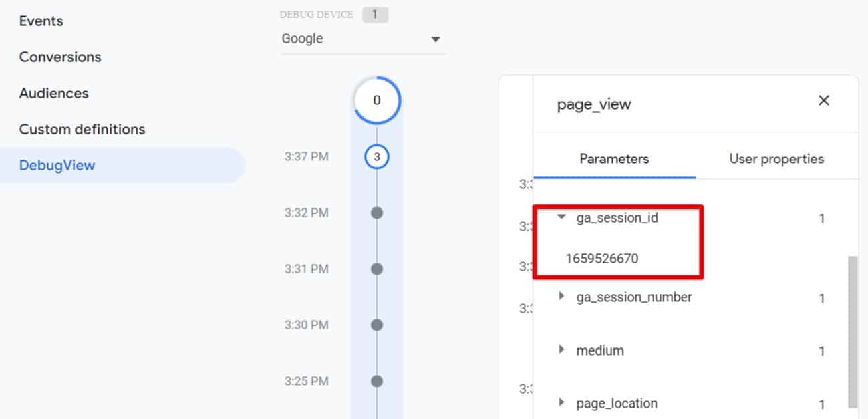Expand the page_location parameter
The height and width of the screenshot is (419, 868).
(561, 403)
